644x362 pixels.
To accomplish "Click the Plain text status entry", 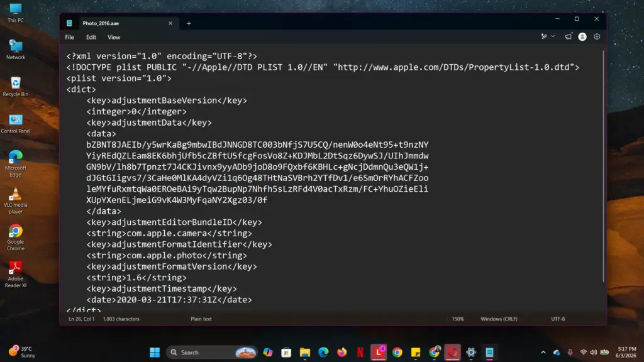I will (201, 319).
